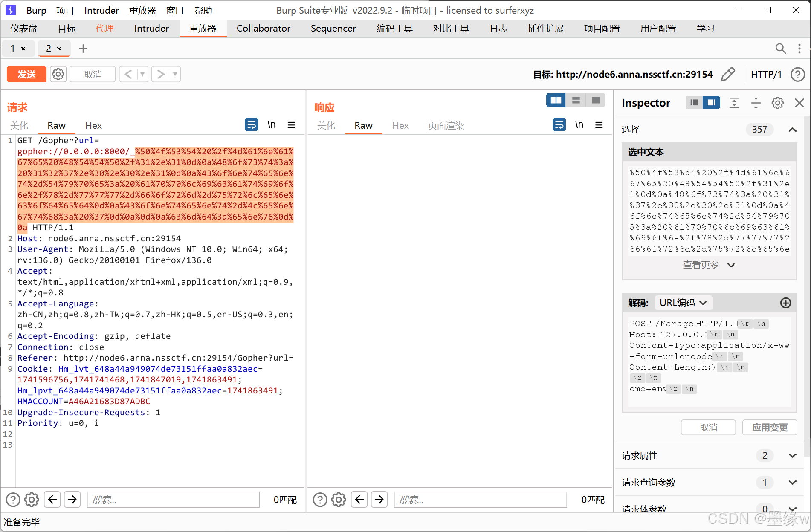Viewport: 811px width, 532px height.
Task: Toggle non-printable characters in response editor
Action: pyautogui.click(x=579, y=125)
